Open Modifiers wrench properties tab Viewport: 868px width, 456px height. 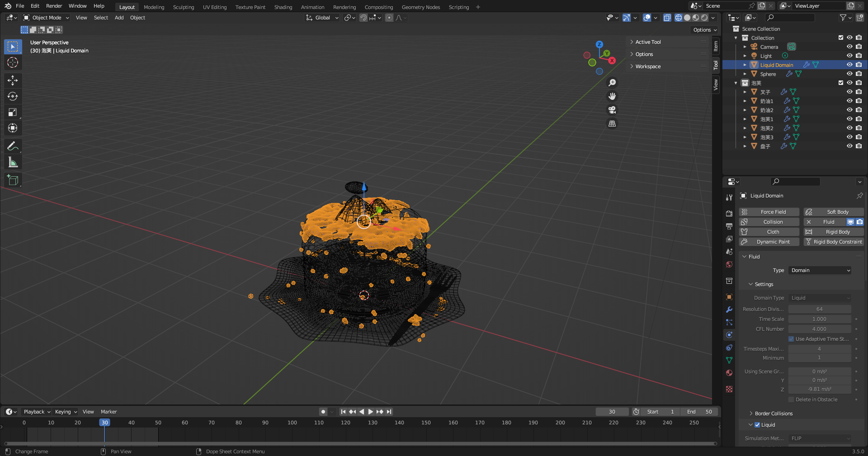coord(729,310)
